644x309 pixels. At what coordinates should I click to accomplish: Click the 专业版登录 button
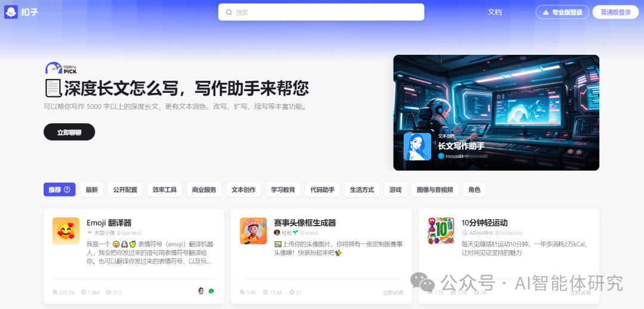pos(562,13)
